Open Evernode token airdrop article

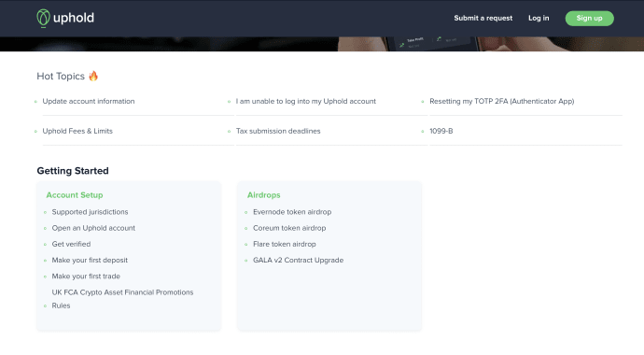click(292, 212)
